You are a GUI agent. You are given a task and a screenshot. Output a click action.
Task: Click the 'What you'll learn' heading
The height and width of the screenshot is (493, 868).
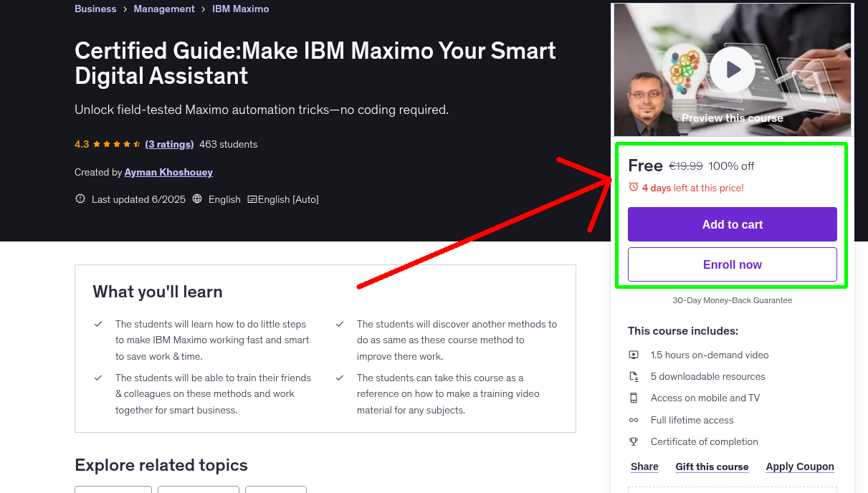click(x=158, y=292)
